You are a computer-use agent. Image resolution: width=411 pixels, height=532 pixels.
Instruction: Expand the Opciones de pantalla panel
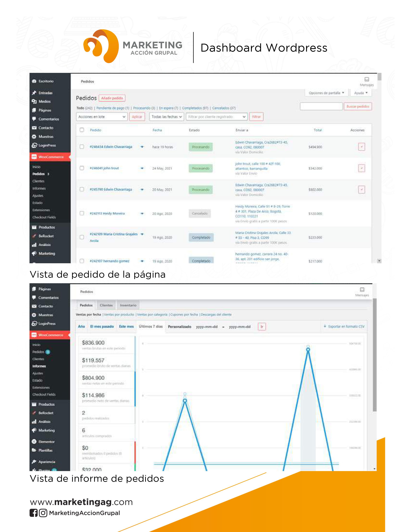[326, 93]
